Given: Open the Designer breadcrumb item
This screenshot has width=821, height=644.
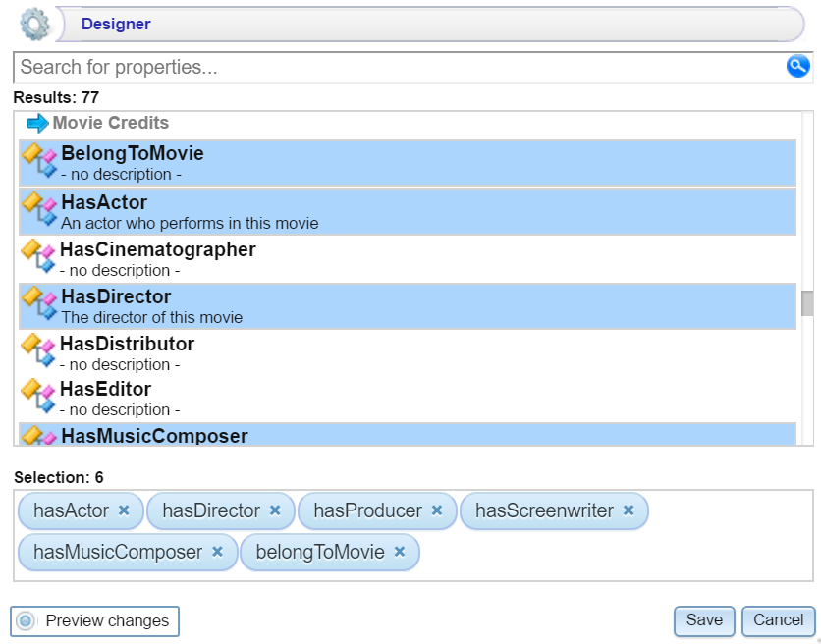Looking at the screenshot, I should coord(115,23).
